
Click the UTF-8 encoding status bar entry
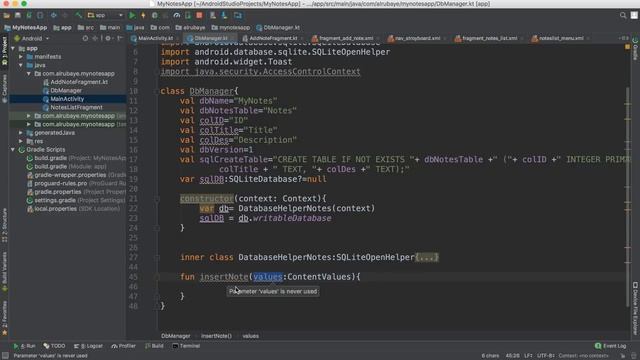[x=545, y=356]
